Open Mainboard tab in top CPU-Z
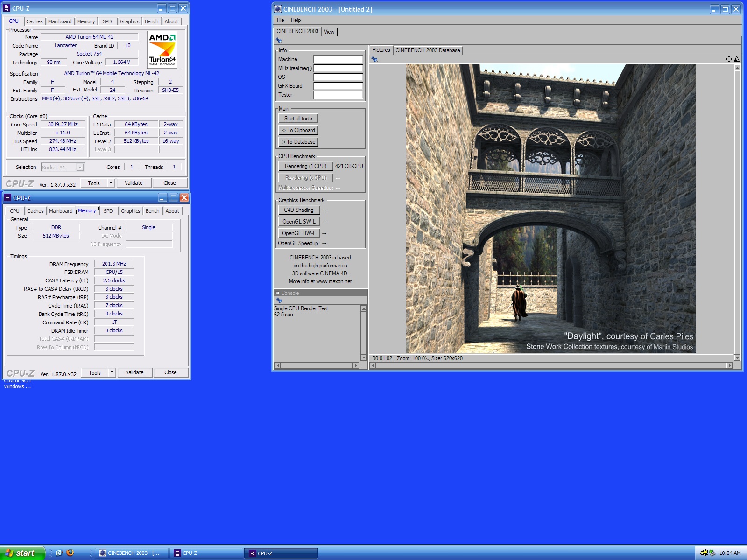The height and width of the screenshot is (560, 747). (x=60, y=21)
